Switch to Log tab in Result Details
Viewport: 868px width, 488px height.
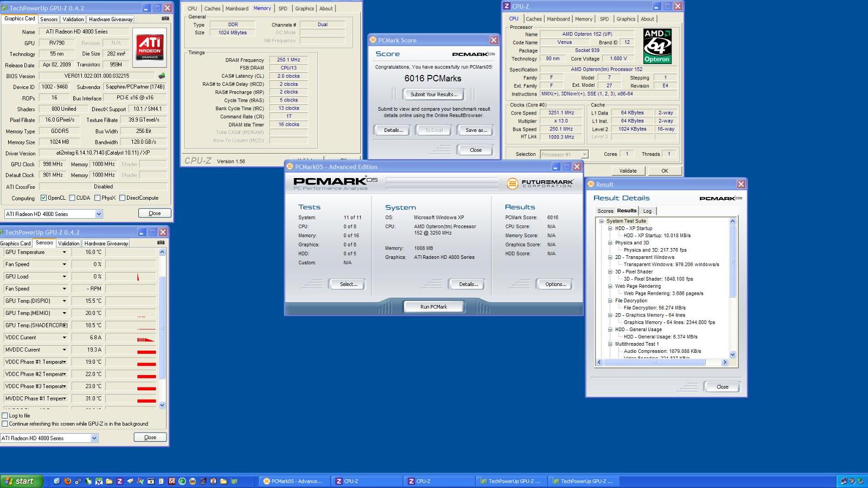(x=647, y=211)
